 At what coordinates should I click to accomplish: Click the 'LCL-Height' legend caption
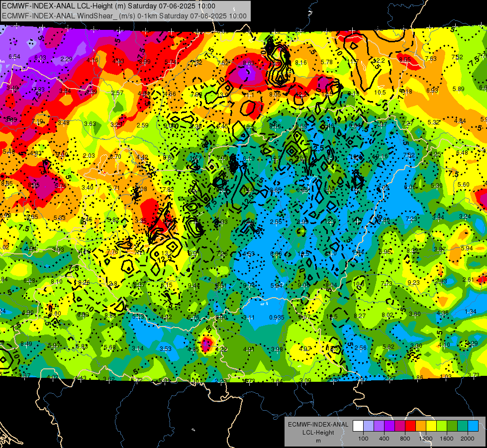pyautogui.click(x=318, y=433)
